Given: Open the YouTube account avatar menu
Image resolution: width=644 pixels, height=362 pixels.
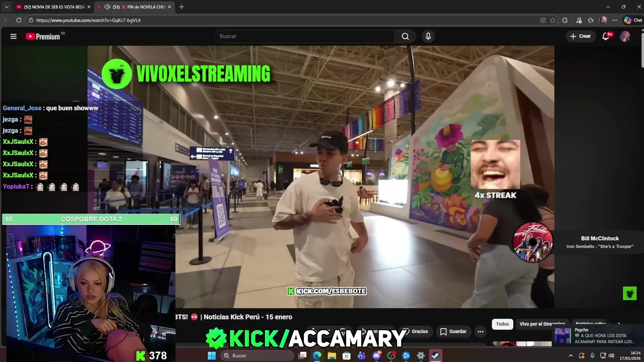Looking at the screenshot, I should point(625,36).
